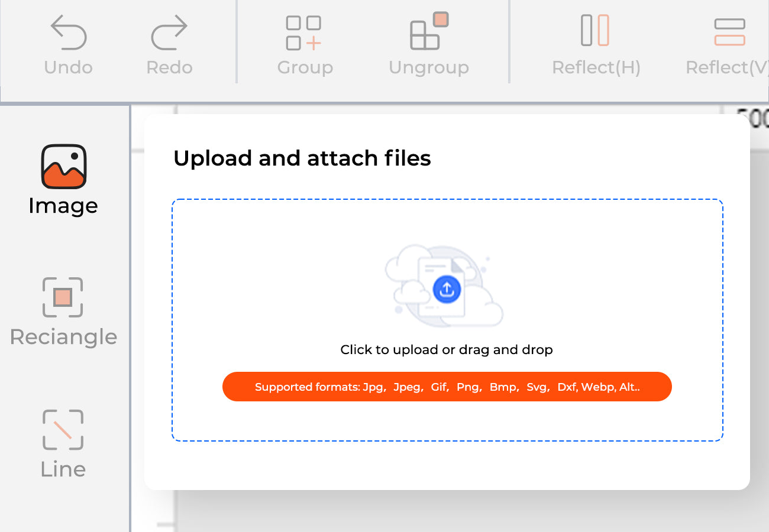Select the Reflect(H) horizontal flip icon
Viewport: 769px width, 532px height.
coord(595,31)
